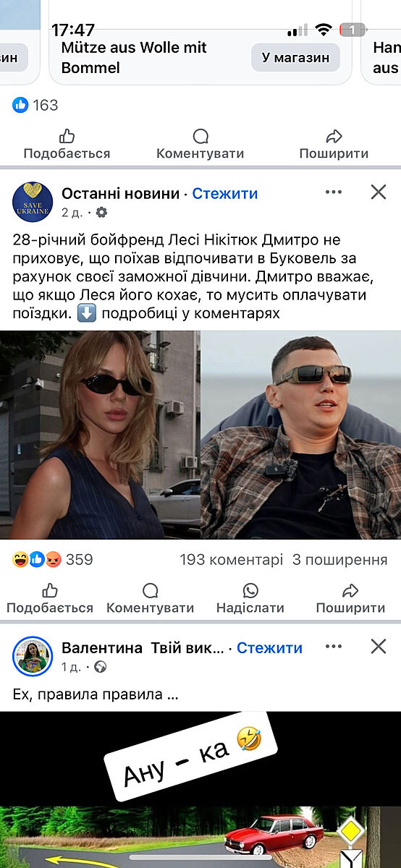View the 193 коментарі comments
The width and height of the screenshot is (401, 868).
(231, 560)
